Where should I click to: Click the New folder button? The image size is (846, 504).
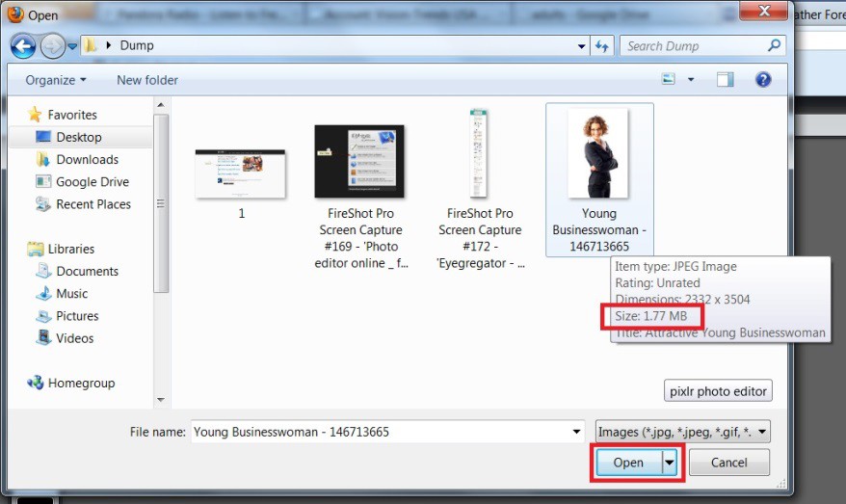point(147,80)
